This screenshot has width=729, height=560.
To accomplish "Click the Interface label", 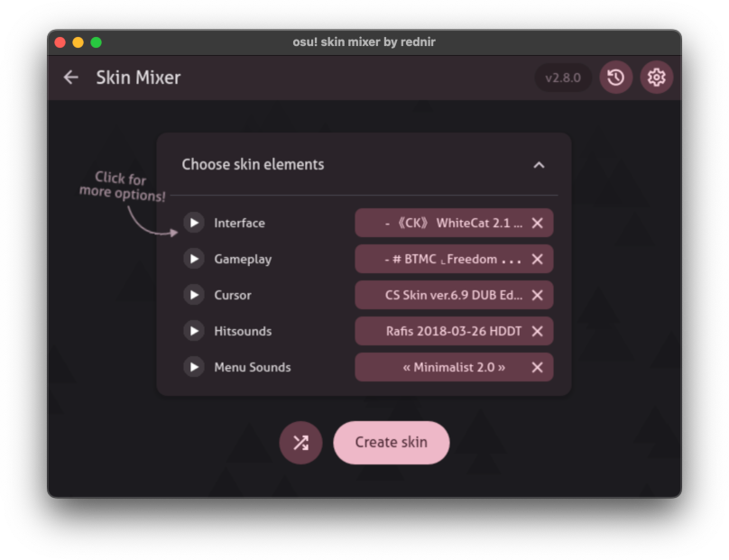I will tap(239, 223).
